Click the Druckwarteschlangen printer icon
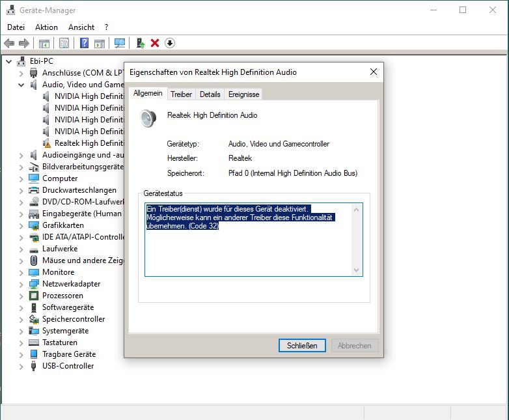 pos(34,190)
